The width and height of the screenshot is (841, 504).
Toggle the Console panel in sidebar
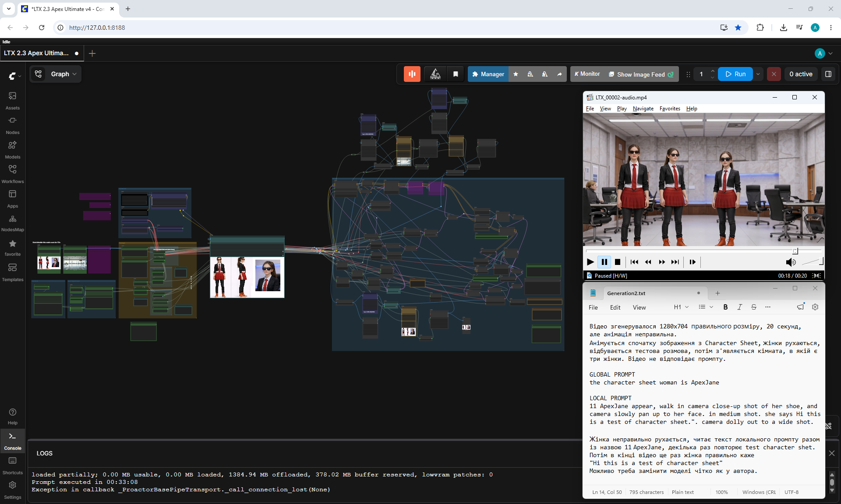point(12,441)
